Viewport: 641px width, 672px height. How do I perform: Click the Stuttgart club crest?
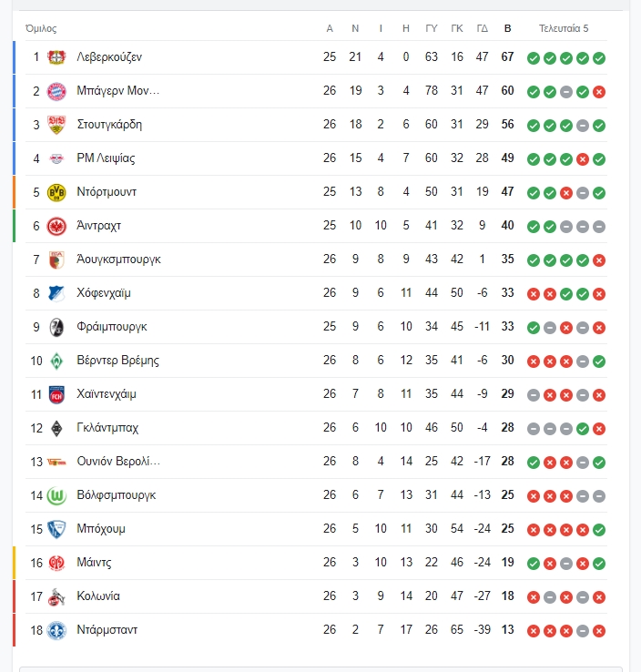56,125
